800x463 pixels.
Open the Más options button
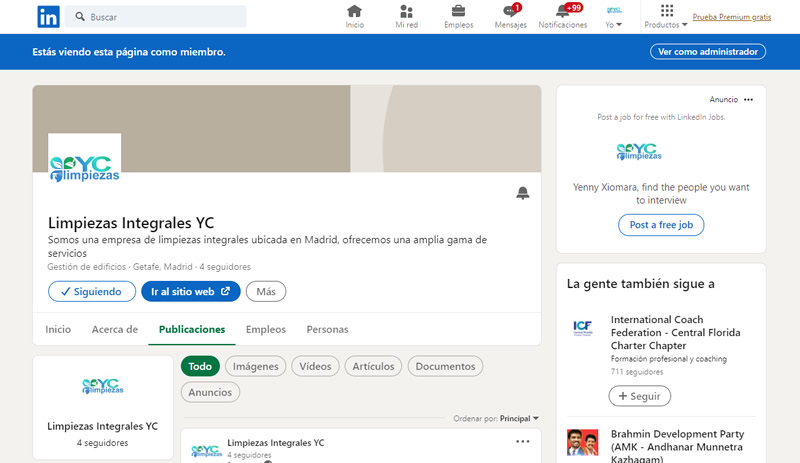point(266,291)
